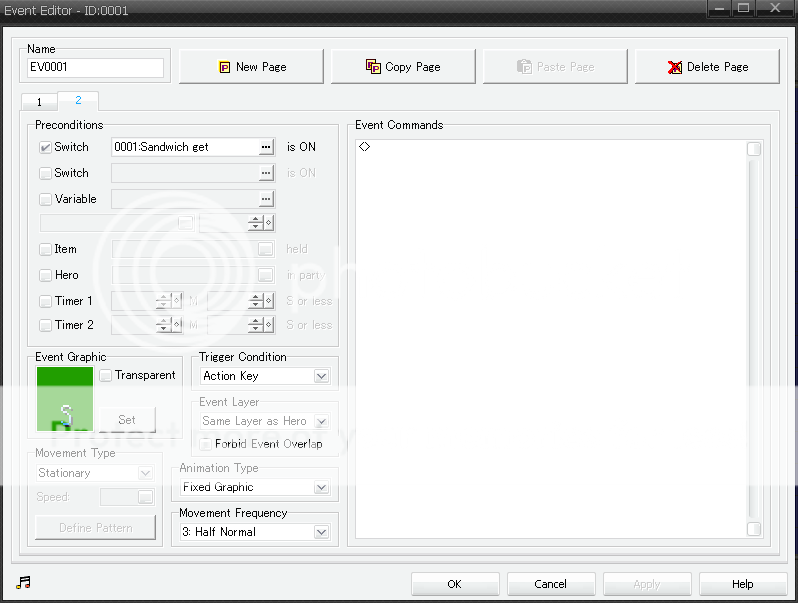Click the New Page icon button
The width and height of the screenshot is (798, 603).
pyautogui.click(x=252, y=67)
